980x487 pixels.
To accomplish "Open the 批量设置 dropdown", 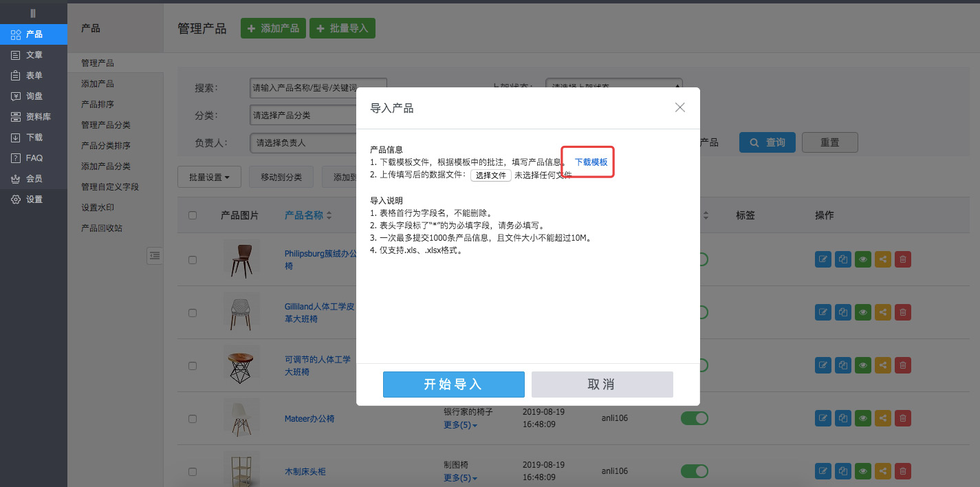I will point(209,177).
